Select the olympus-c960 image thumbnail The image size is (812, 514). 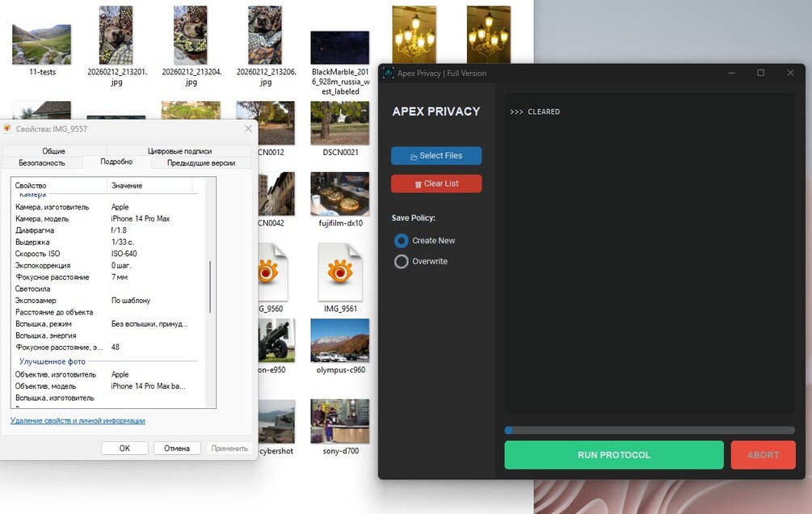[339, 340]
